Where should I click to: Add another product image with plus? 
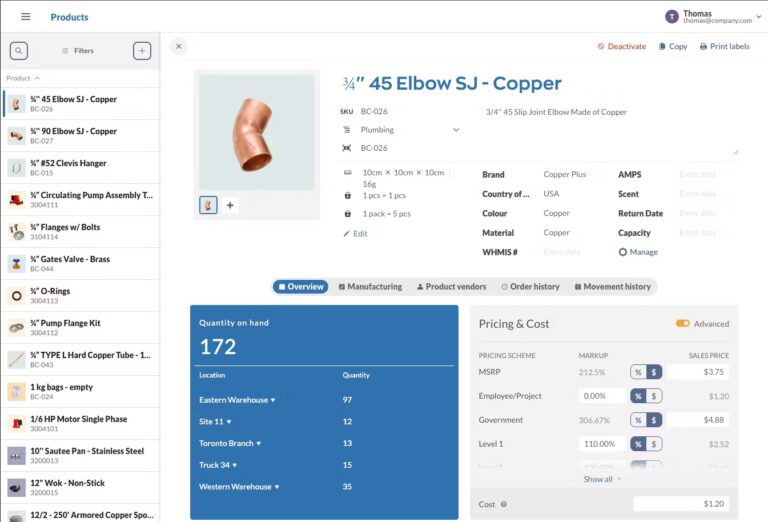230,205
